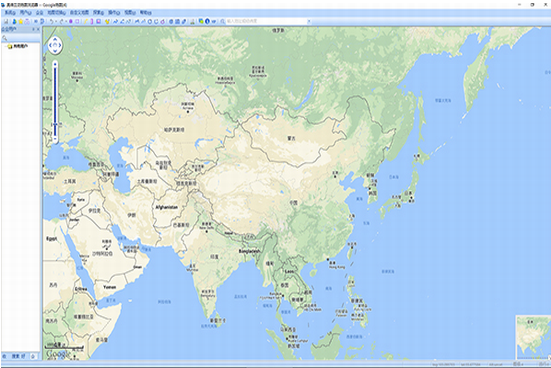Click the Egypt label on the map
Screen dimensions: 551x368
tap(52, 239)
